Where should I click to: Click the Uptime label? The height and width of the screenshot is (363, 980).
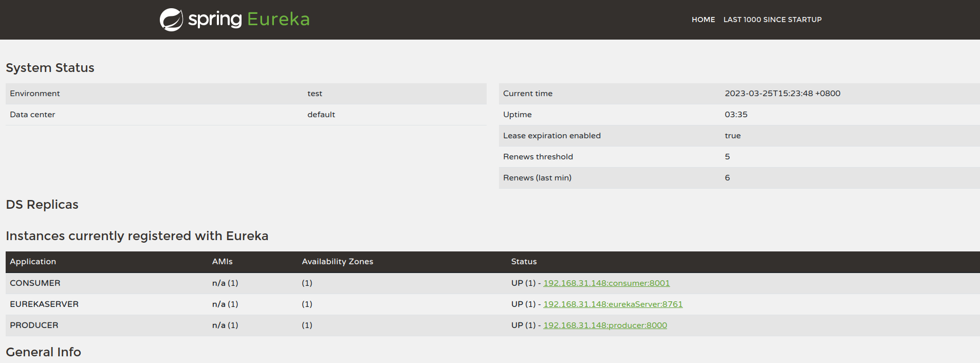point(517,115)
